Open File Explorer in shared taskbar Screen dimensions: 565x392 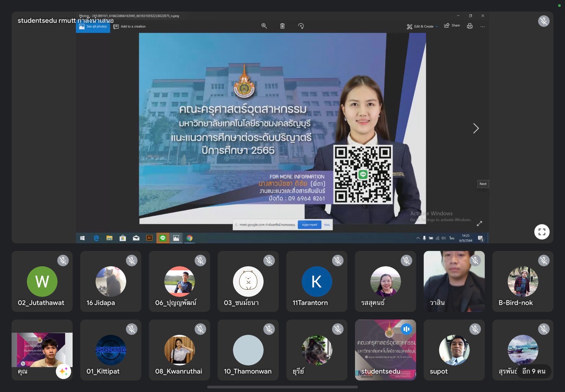[109, 238]
